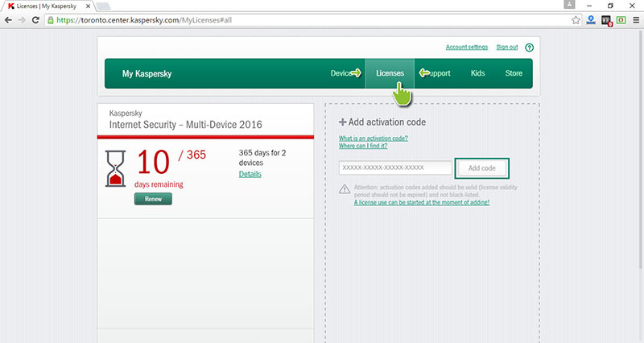644x343 pixels.
Task: Click the Chrome user profile icon
Action: 569,5
